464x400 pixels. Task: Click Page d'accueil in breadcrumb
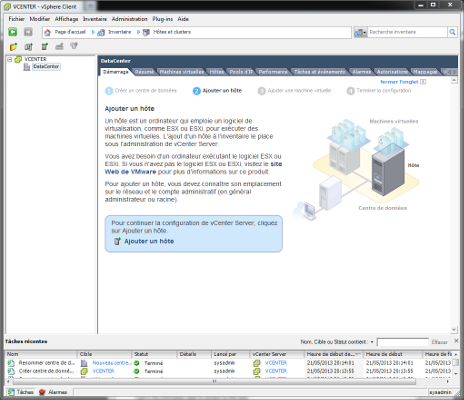point(70,32)
